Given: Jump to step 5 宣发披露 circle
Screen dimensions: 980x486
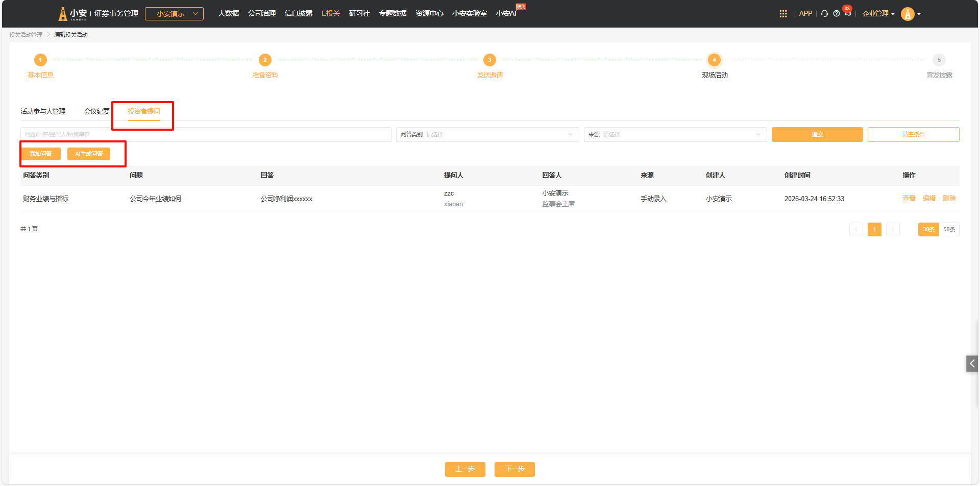Looking at the screenshot, I should (x=939, y=60).
